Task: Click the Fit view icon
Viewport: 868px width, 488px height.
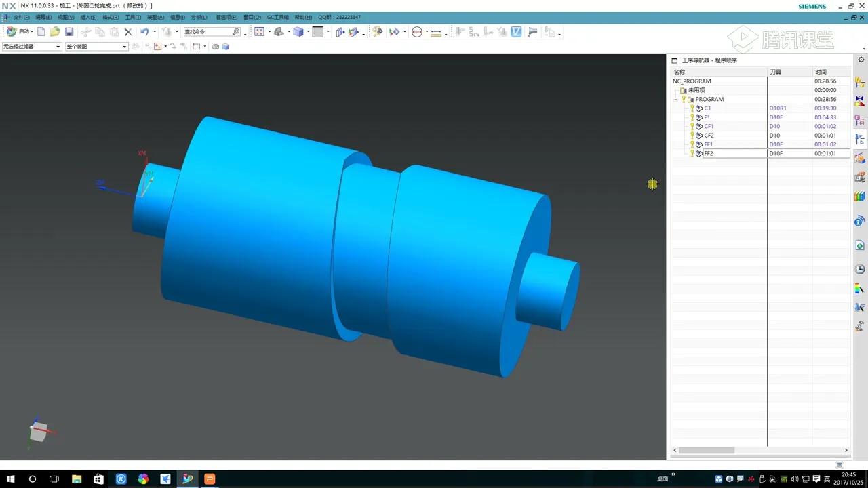Action: tap(259, 32)
